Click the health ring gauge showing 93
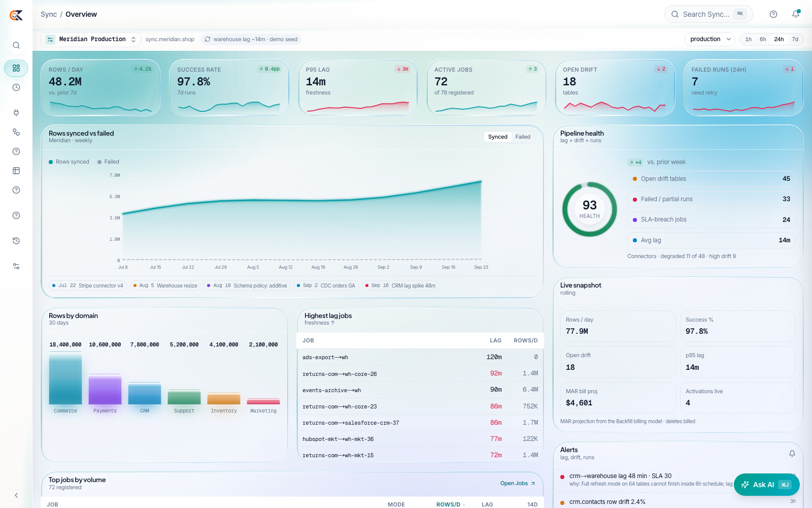The image size is (812, 508). point(589,209)
